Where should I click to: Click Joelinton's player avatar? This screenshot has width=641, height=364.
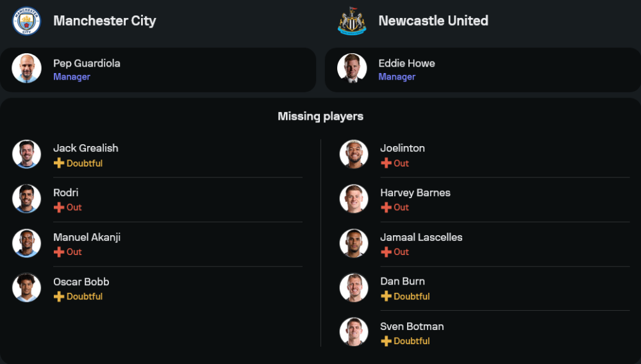tap(354, 154)
